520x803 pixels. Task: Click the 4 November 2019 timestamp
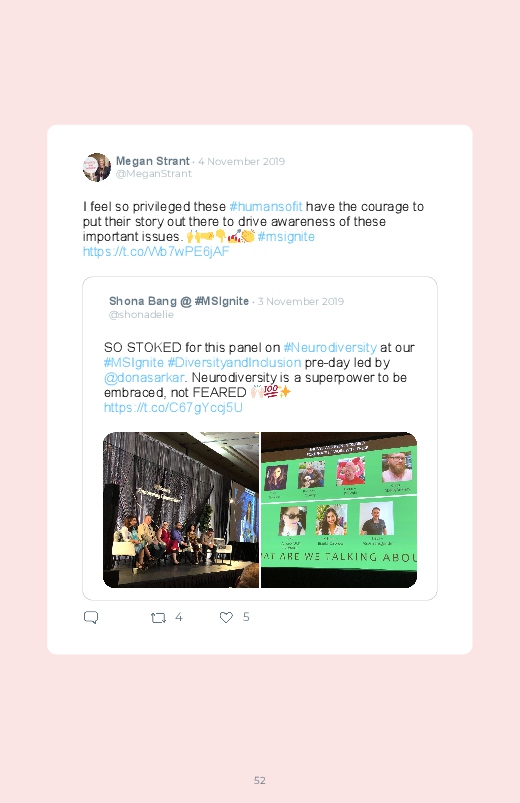click(x=241, y=161)
